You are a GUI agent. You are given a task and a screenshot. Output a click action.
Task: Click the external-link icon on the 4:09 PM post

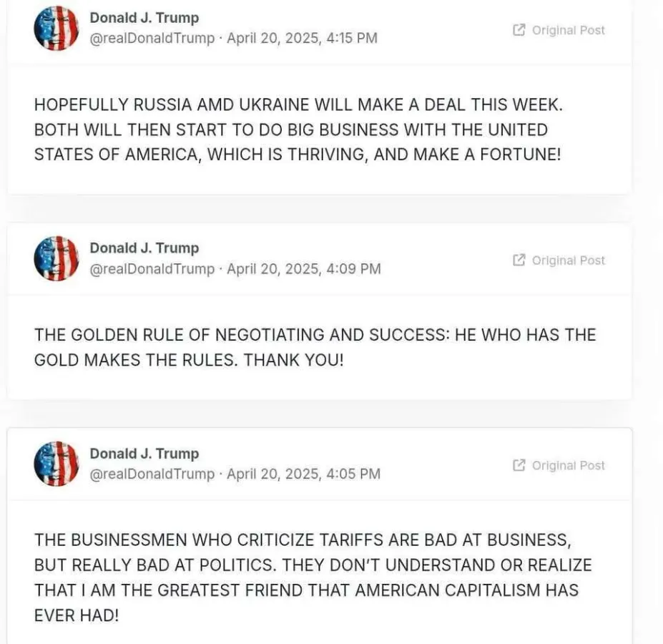click(519, 260)
